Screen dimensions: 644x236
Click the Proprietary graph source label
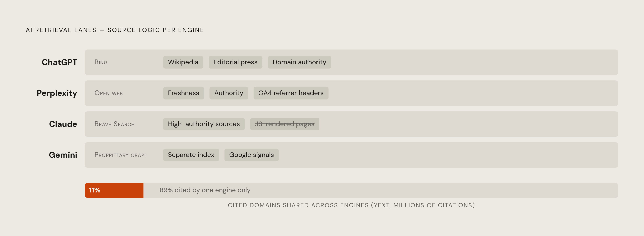click(x=121, y=155)
